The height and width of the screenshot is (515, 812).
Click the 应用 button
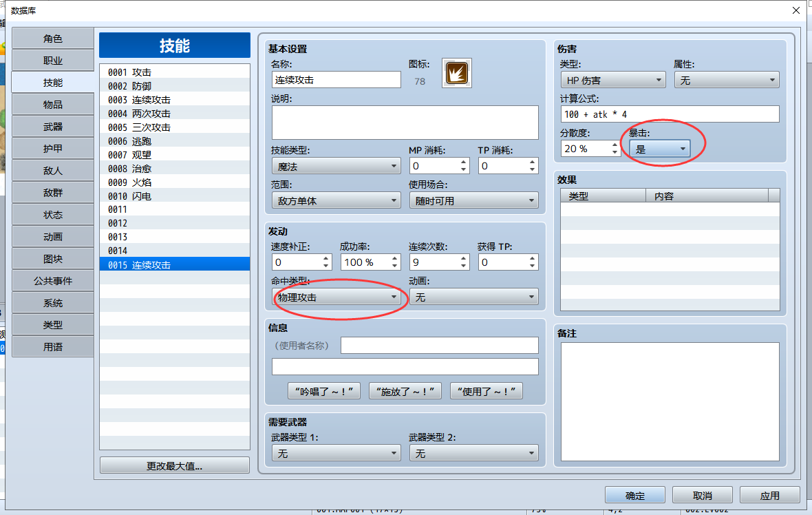click(x=769, y=495)
